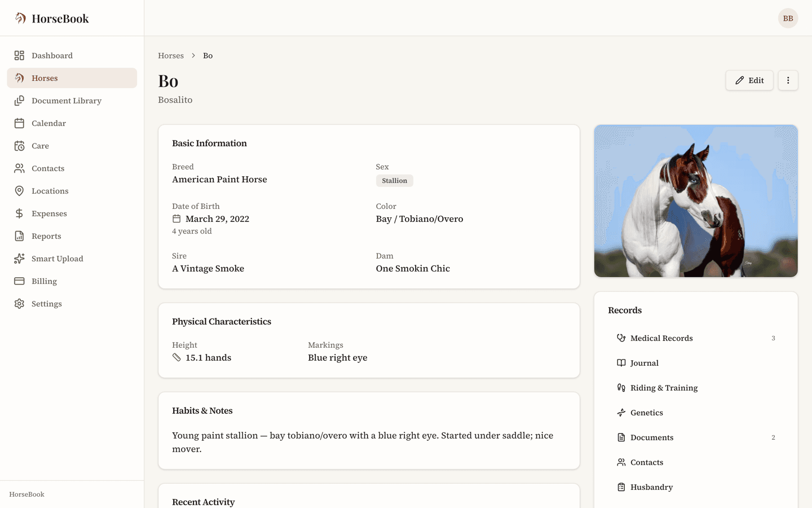Viewport: 812px width, 508px height.
Task: Click the Records panel Contacts icon
Action: point(621,462)
